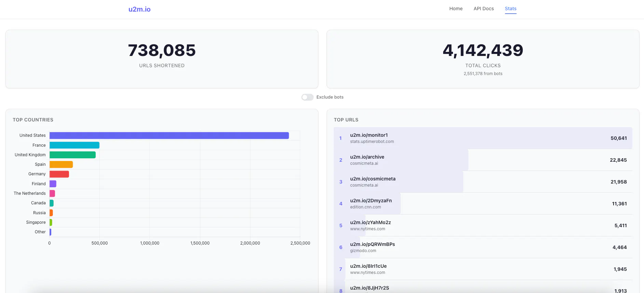
Task: Open the u2m.io/zYahMo2z link
Action: click(370, 222)
